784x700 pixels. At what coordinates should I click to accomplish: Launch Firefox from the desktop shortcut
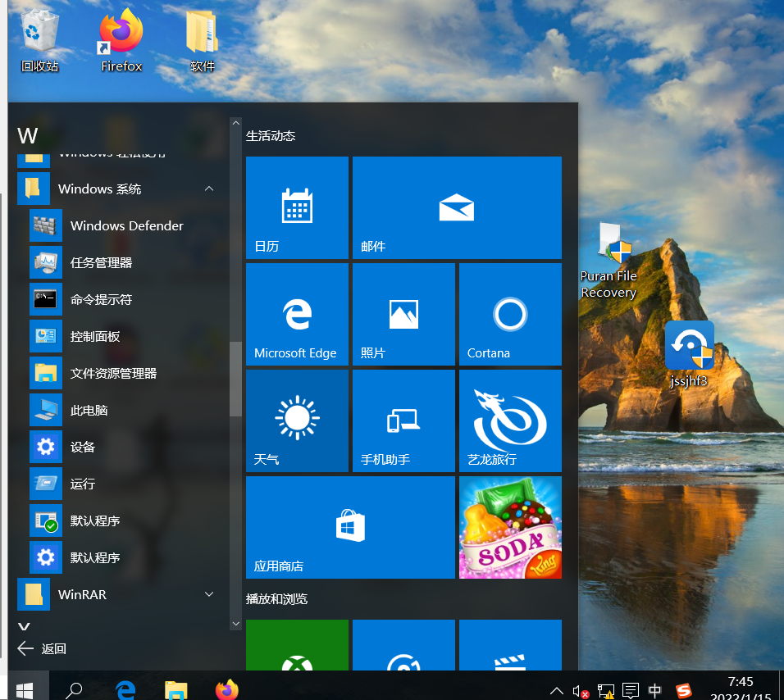coord(121,42)
